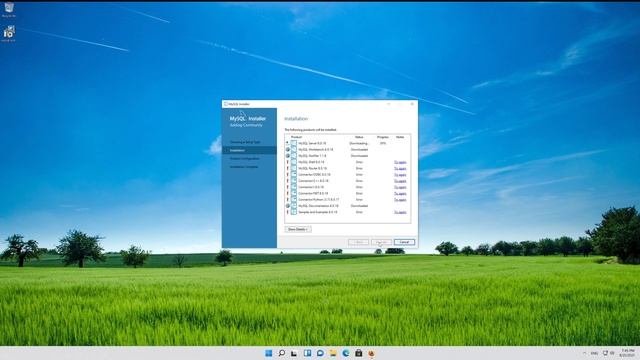
Task: Click the downloaded globe icon beside MySQL Workbench
Action: pos(287,149)
